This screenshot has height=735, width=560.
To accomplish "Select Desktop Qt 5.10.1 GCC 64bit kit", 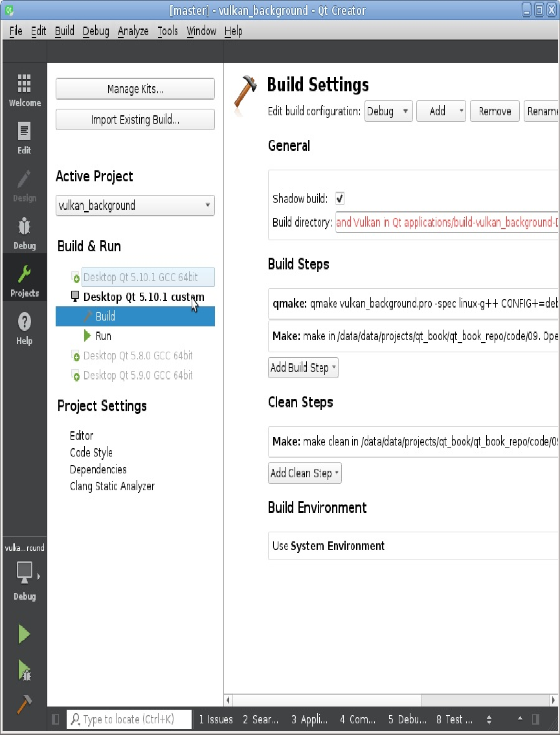I will (x=148, y=277).
